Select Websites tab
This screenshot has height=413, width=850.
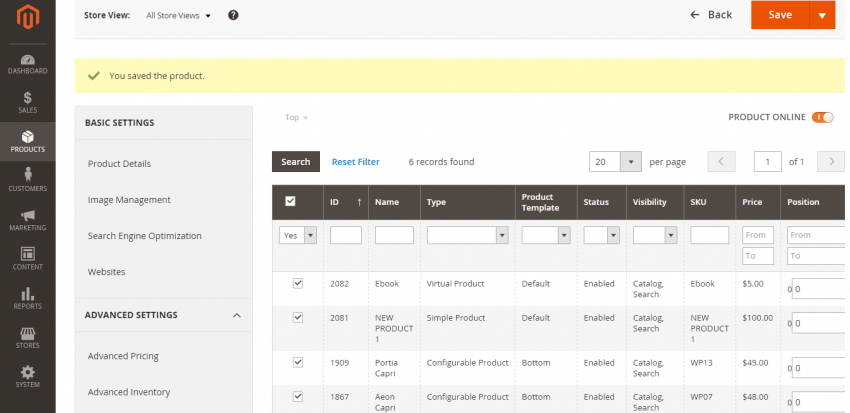coord(106,272)
